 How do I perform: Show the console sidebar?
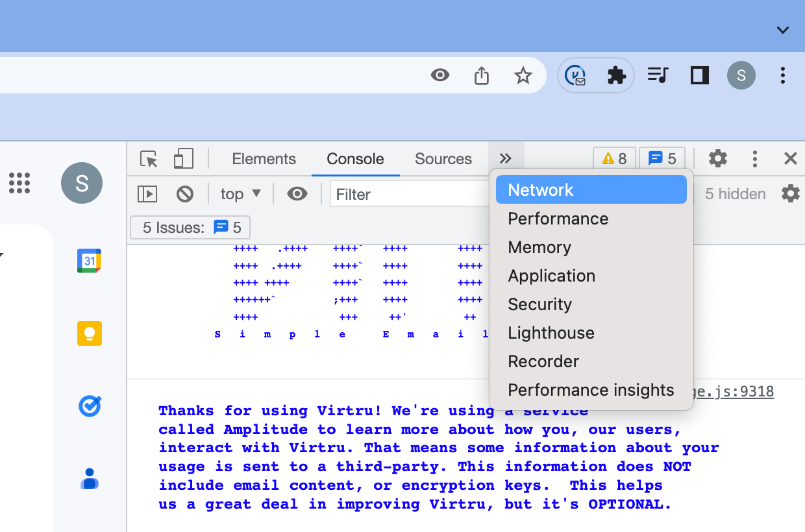[147, 194]
